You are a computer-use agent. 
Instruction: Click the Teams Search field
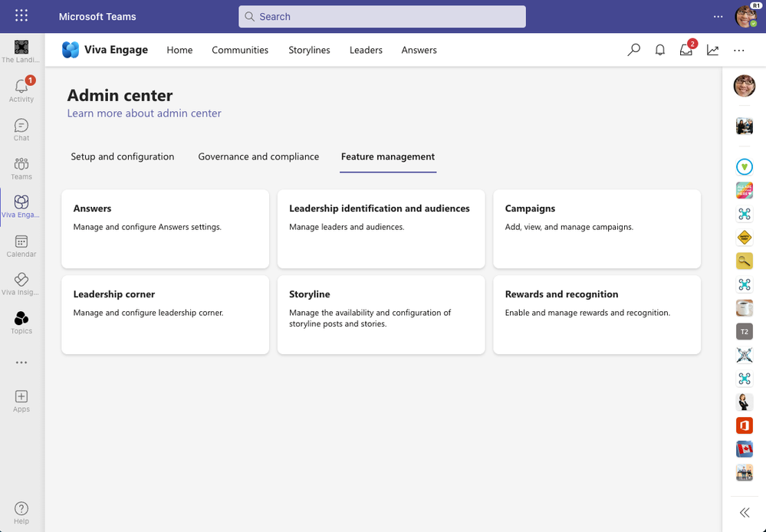(382, 17)
